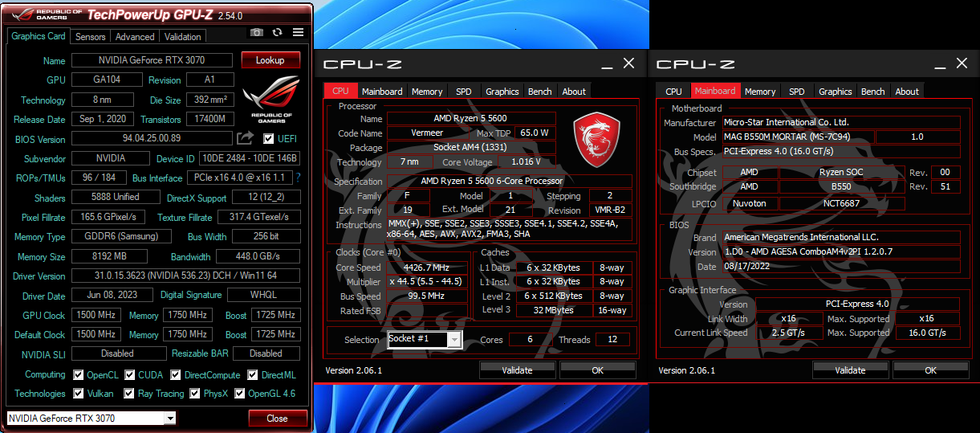Click Validate in right CPU-Z window
The width and height of the screenshot is (980, 433).
pos(850,370)
